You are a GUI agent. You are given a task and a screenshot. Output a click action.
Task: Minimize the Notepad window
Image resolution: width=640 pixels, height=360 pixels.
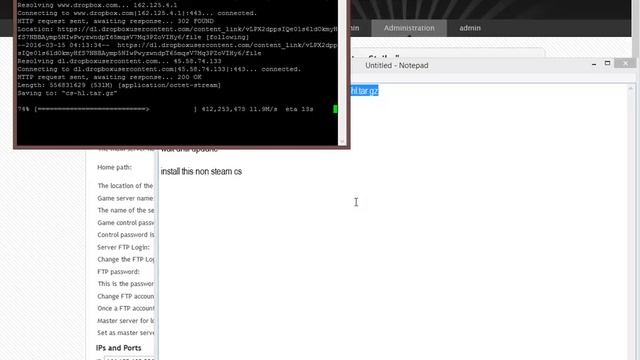(594, 64)
